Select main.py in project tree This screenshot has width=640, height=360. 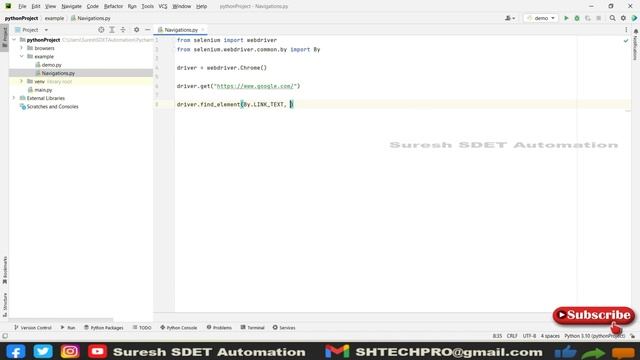click(43, 90)
